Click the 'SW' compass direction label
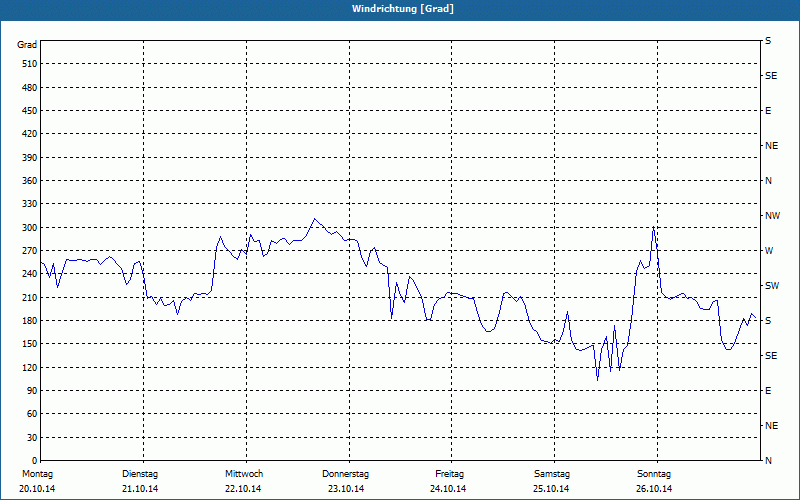 click(772, 286)
